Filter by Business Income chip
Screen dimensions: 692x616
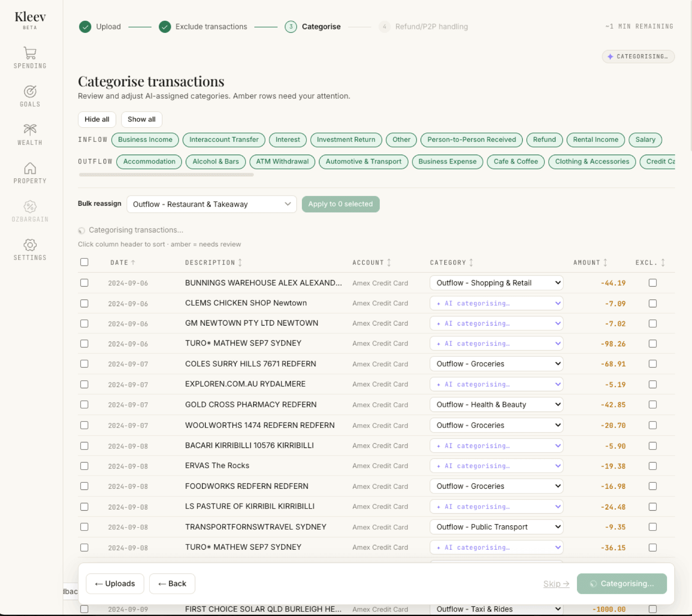point(145,140)
